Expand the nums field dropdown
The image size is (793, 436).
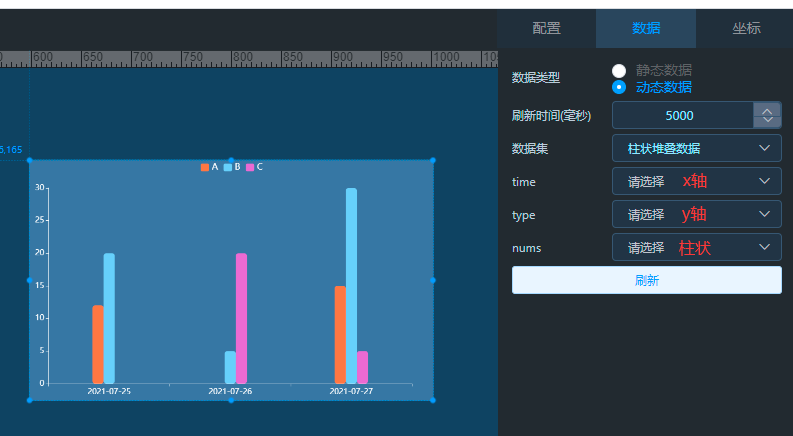(x=696, y=247)
